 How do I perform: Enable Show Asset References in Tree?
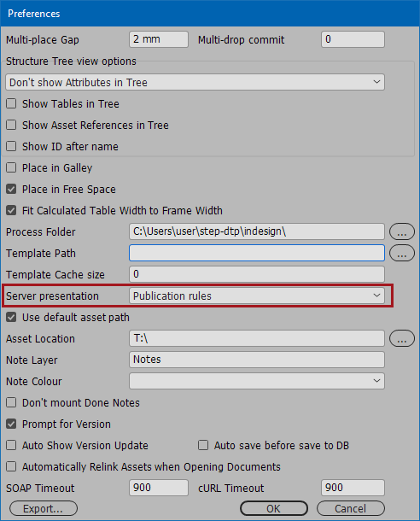[11, 125]
